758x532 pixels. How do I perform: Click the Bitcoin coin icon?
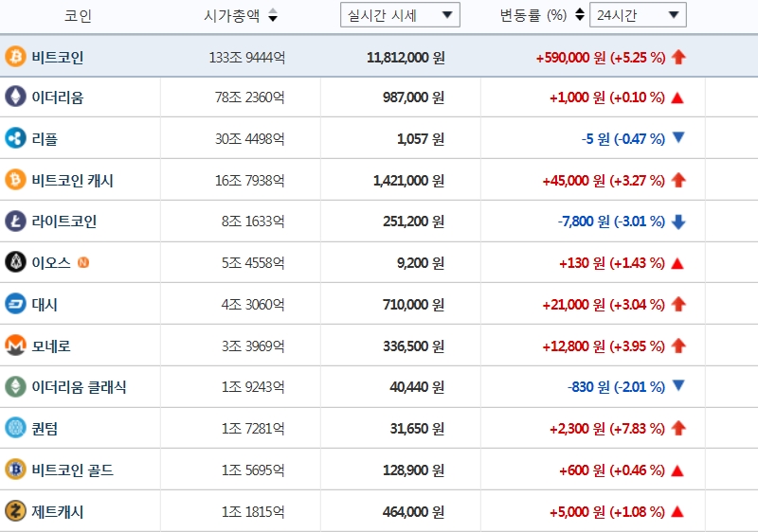click(15, 57)
